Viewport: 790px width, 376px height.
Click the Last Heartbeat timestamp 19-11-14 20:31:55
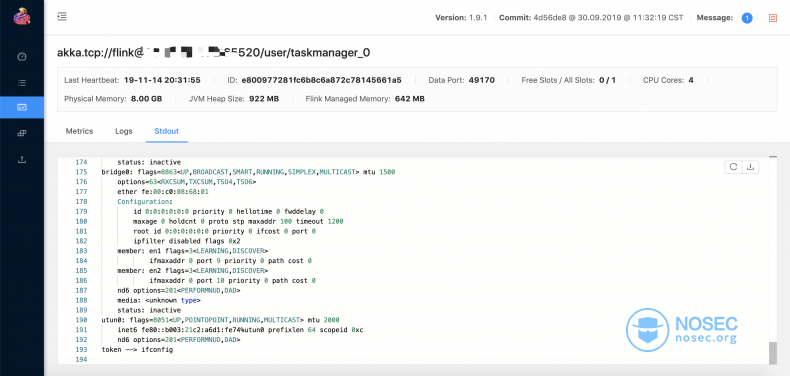[162, 80]
